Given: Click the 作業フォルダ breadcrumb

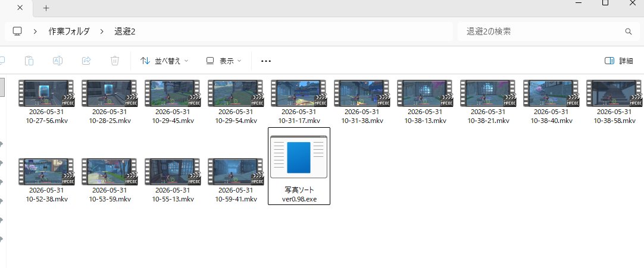Looking at the screenshot, I should coord(69,31).
